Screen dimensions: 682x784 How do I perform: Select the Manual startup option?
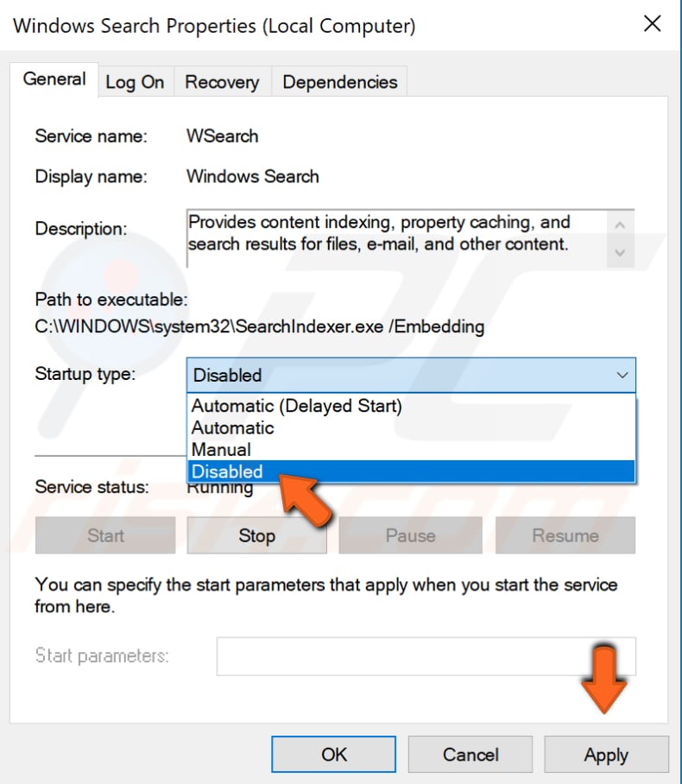point(219,449)
